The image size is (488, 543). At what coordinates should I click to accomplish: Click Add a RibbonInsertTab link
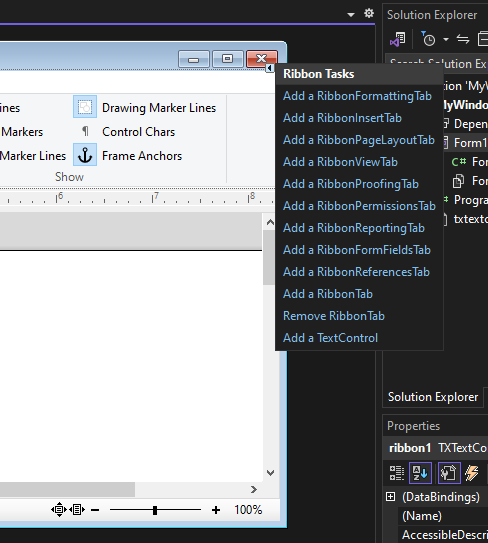pyautogui.click(x=342, y=118)
